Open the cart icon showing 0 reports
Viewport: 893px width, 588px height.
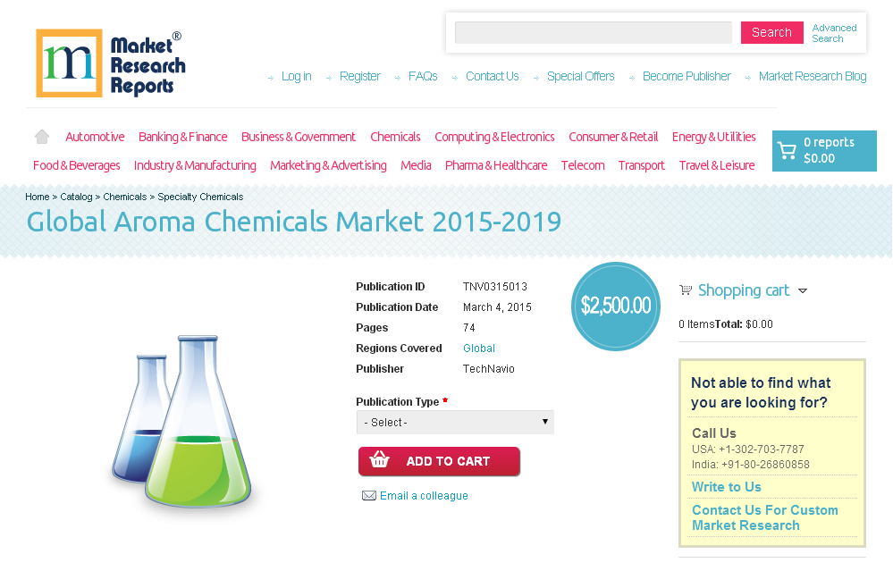point(788,150)
